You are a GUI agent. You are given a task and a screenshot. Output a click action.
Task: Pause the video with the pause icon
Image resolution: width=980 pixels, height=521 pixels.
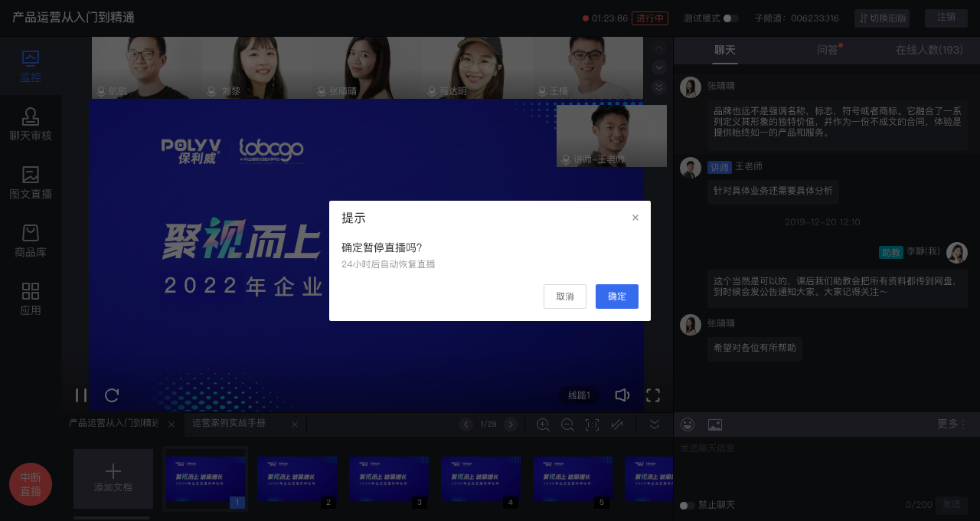click(x=80, y=395)
